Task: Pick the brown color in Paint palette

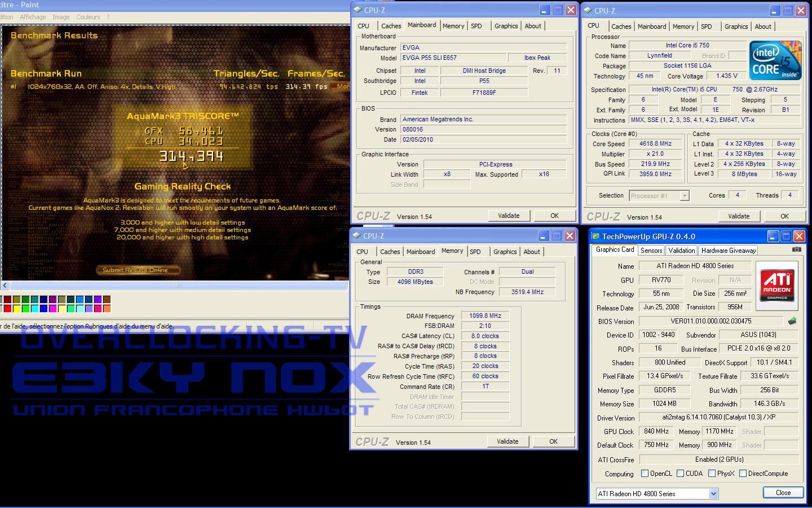Action: [x=107, y=299]
